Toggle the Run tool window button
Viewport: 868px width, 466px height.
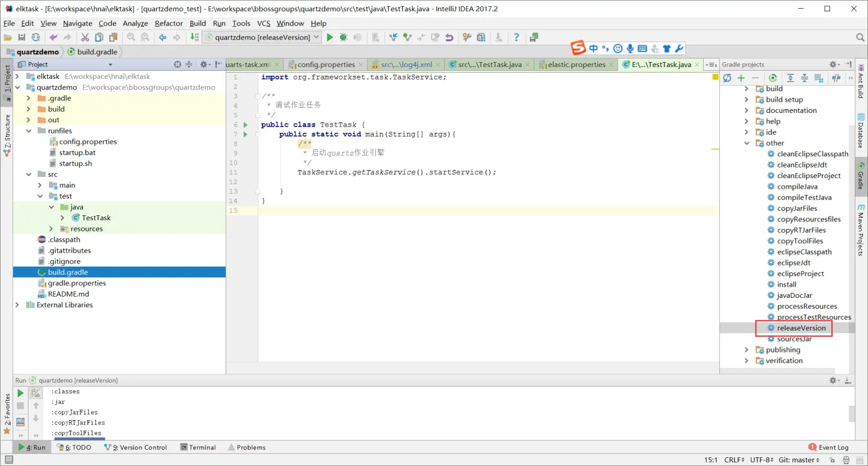click(x=32, y=447)
